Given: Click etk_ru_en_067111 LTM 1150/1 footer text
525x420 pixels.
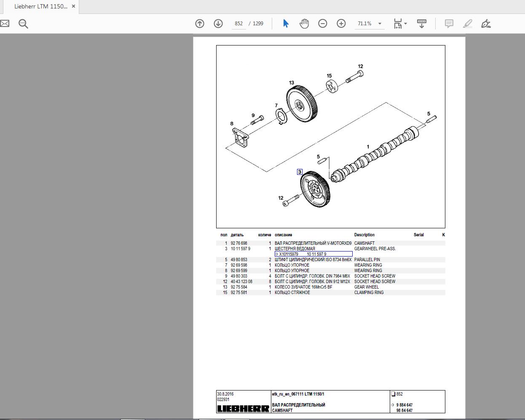Looking at the screenshot, I should [298, 394].
